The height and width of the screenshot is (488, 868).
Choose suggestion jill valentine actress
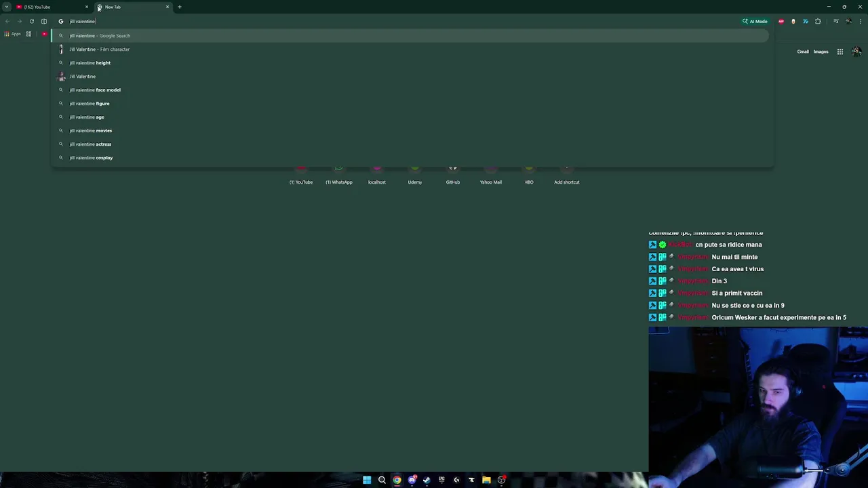pyautogui.click(x=411, y=144)
